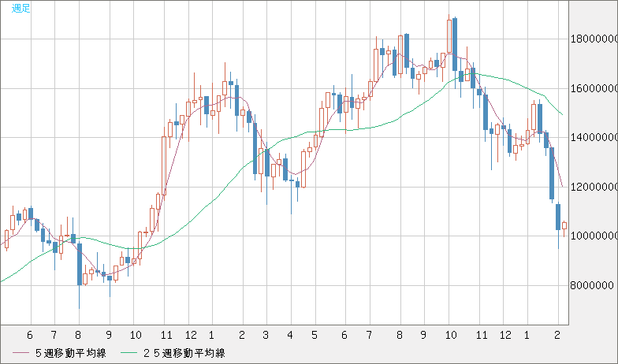Click the 週足 label at chart top
The width and height of the screenshot is (618, 364).
tap(20, 8)
